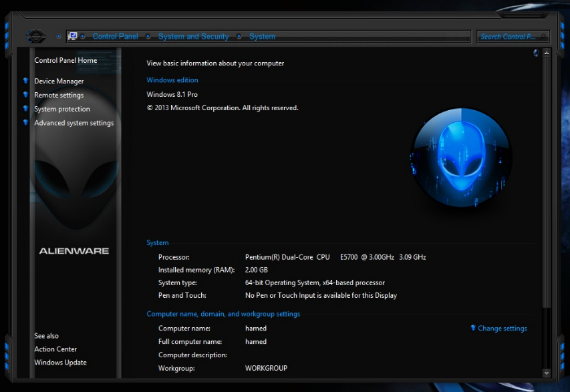The height and width of the screenshot is (392, 570).
Task: Open help via the question mark icon
Action: coord(535,53)
